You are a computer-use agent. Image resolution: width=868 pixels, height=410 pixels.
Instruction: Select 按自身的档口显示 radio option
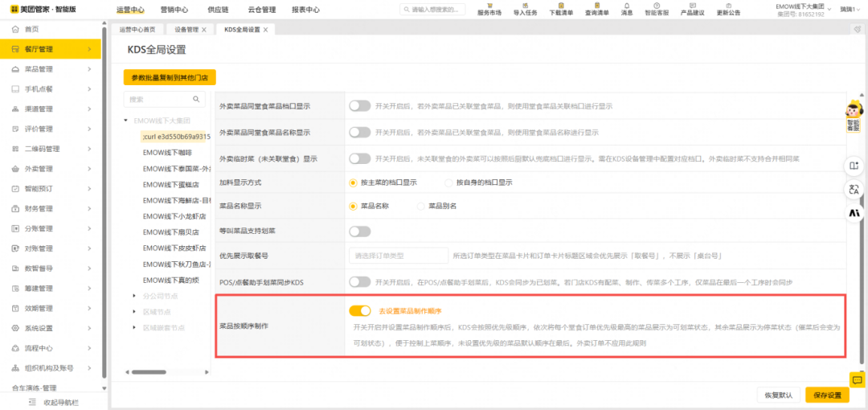448,182
